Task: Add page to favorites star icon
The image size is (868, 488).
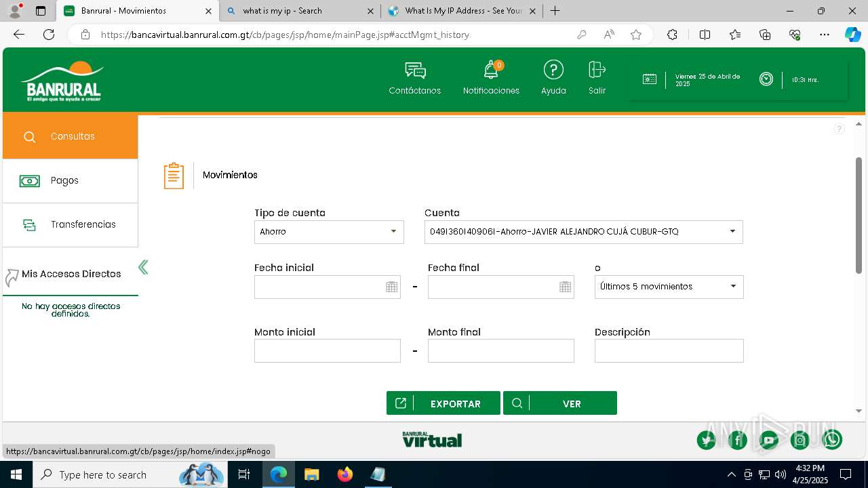Action: click(636, 35)
